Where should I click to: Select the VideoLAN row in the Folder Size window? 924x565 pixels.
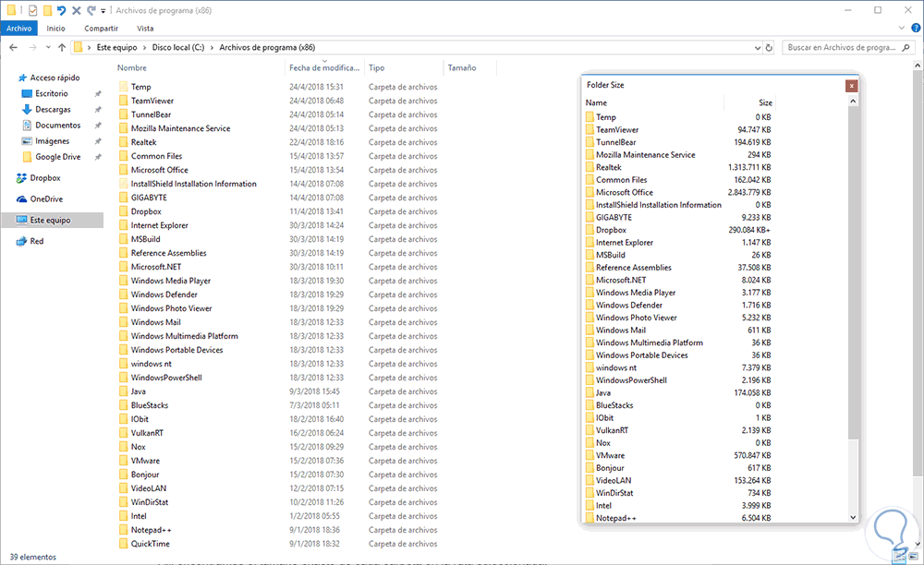tap(678, 480)
